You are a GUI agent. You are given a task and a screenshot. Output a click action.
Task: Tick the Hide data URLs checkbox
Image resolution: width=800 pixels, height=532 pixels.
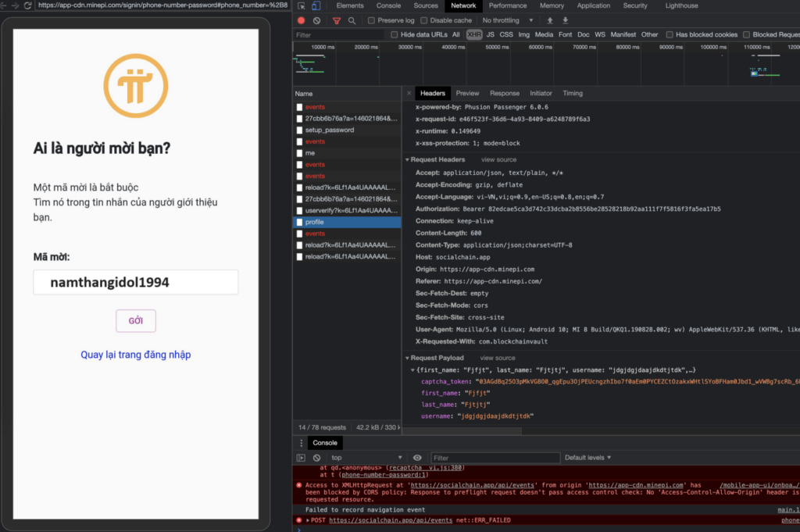[395, 34]
